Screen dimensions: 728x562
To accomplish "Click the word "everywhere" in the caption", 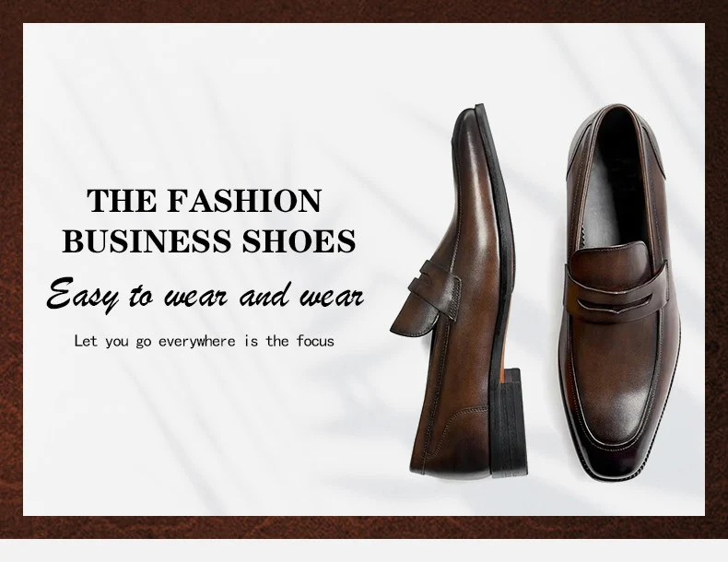I will point(197,342).
